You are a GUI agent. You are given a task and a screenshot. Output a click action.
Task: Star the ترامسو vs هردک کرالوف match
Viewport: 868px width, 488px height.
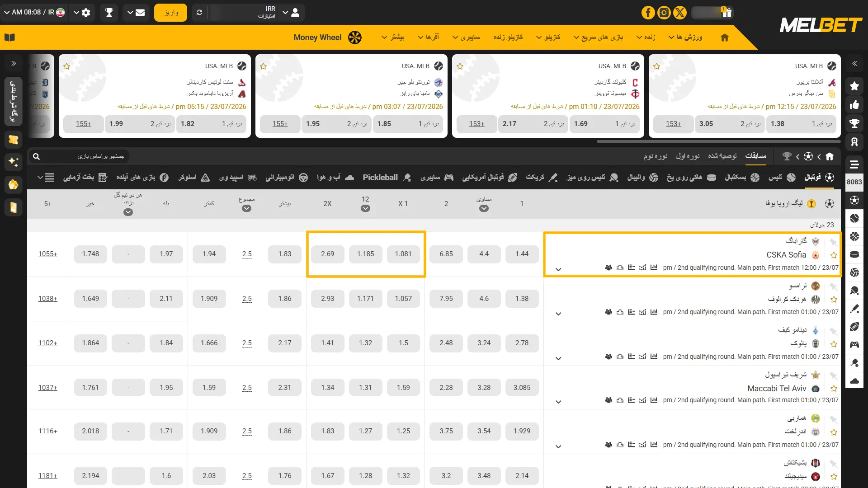834,300
